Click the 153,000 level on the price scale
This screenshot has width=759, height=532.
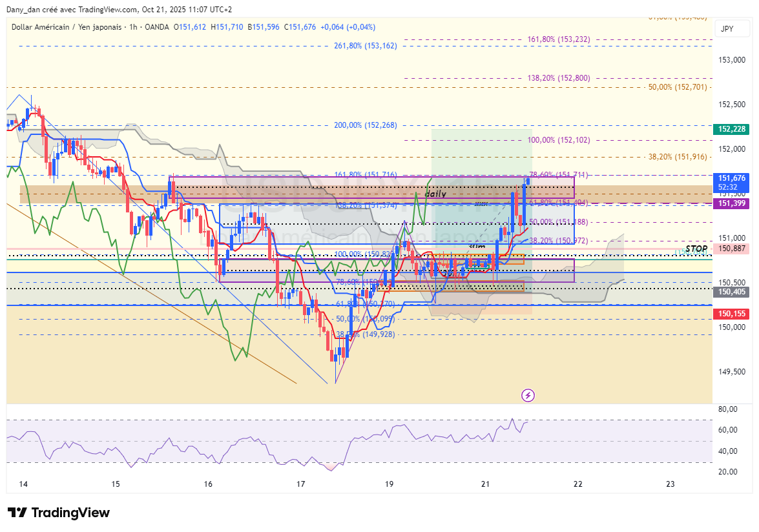732,60
